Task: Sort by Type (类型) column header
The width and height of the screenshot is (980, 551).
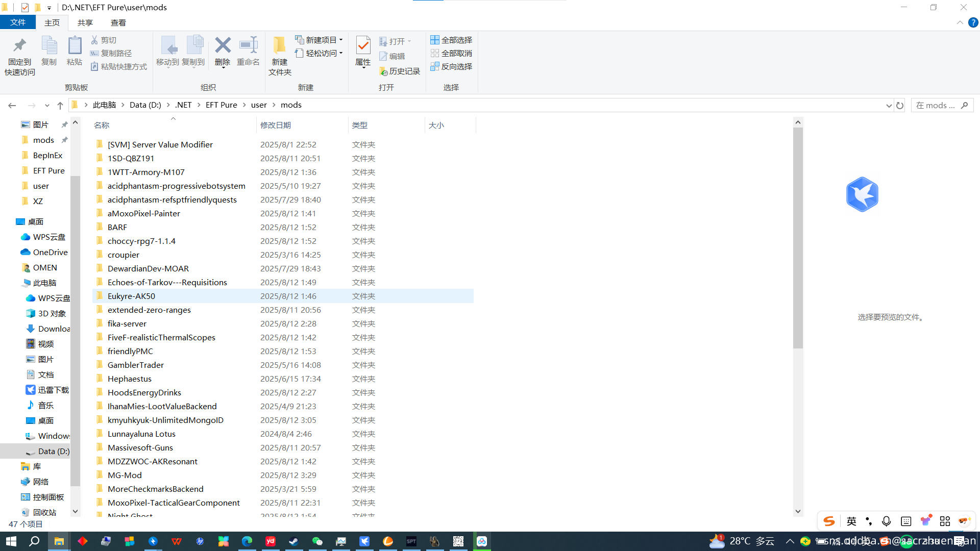Action: [x=386, y=125]
